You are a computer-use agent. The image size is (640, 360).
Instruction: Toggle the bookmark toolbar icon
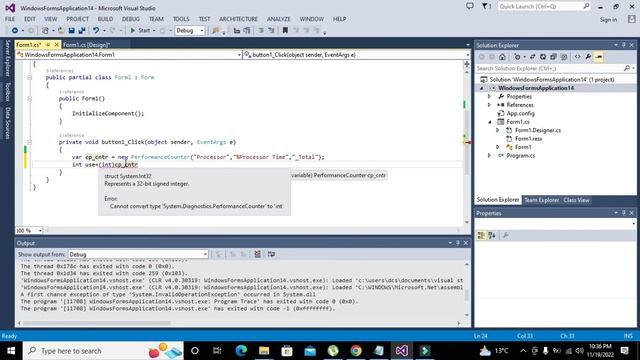[x=285, y=31]
